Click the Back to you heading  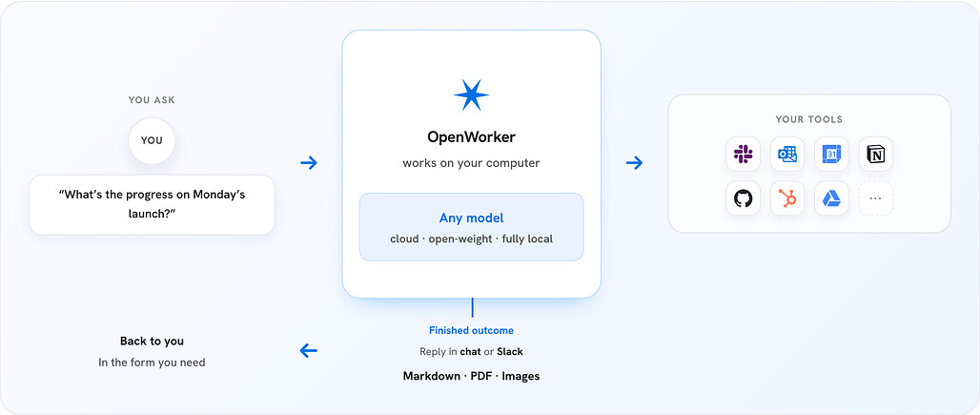click(152, 341)
